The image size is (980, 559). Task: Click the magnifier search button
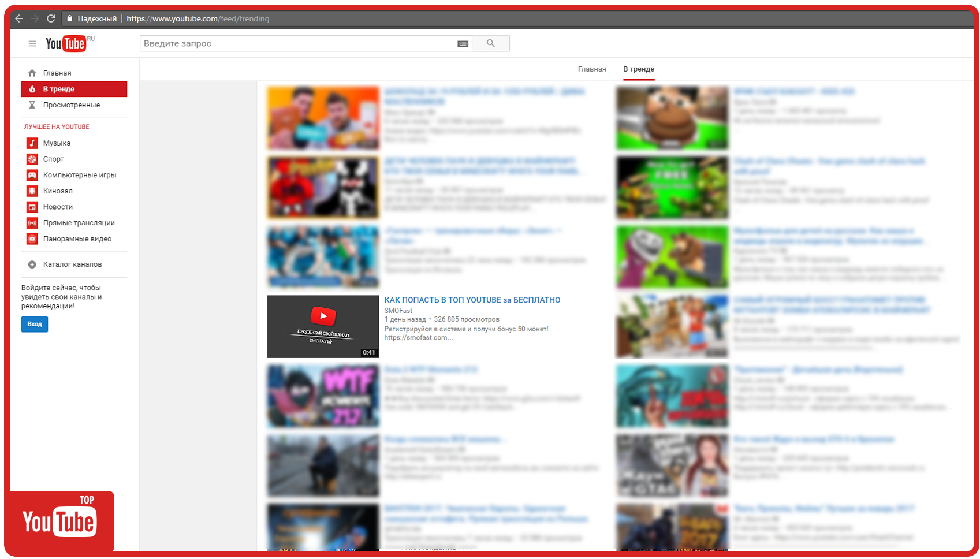click(x=491, y=43)
